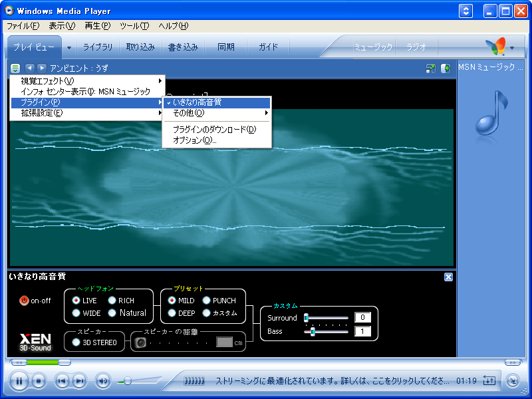Image resolution: width=532 pixels, height=399 pixels.
Task: Stop playback with the stop button
Action: coord(39,381)
